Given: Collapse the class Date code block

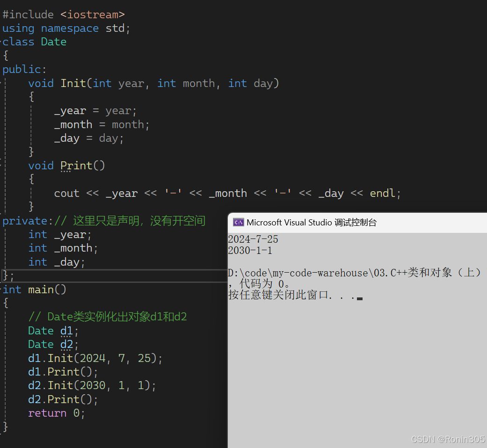Looking at the screenshot, I should click(1, 42).
